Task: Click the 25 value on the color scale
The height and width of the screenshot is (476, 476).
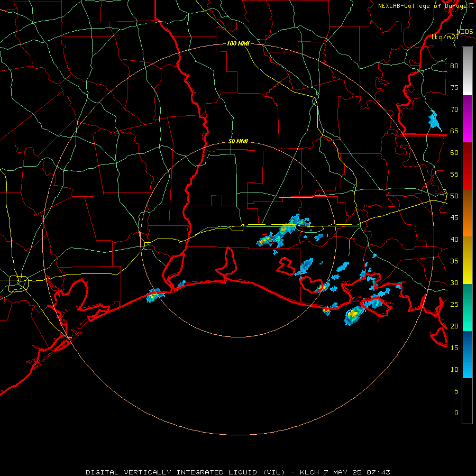Action: click(454, 305)
